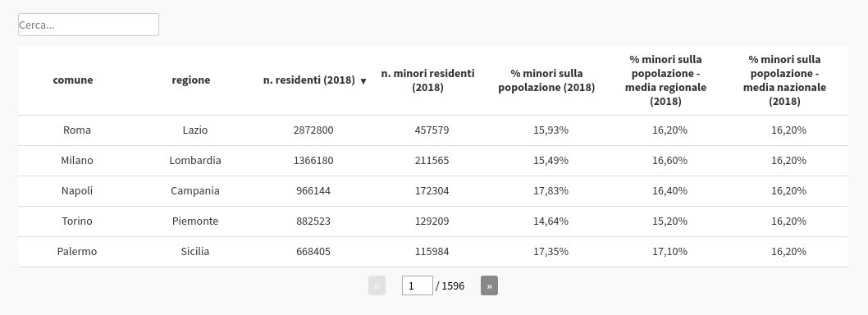Click the Napoli comune cell
The width and height of the screenshot is (868, 315).
point(77,191)
